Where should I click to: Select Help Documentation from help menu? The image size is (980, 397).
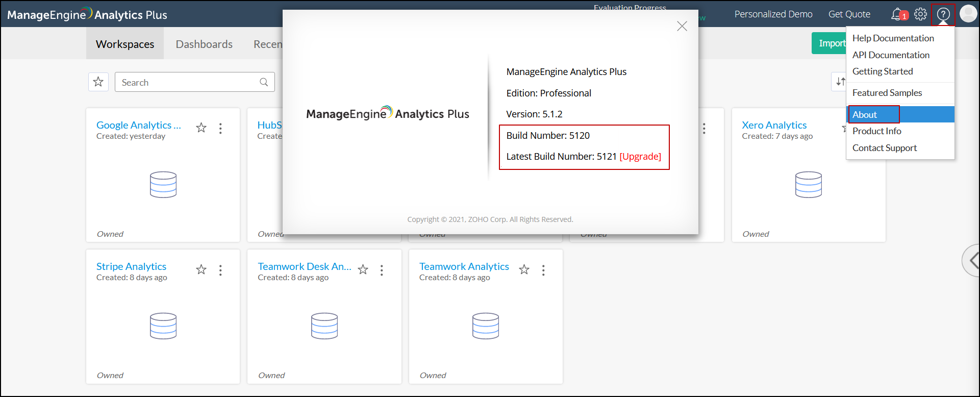tap(893, 38)
